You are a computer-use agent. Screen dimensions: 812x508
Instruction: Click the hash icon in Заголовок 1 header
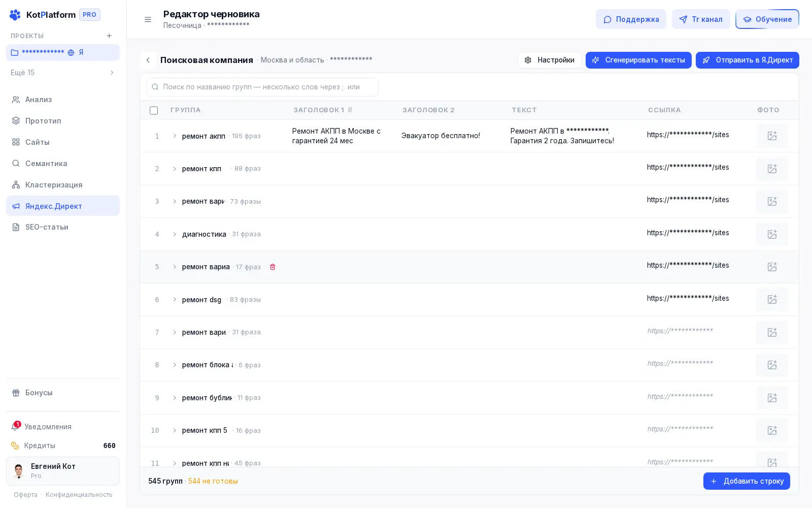click(350, 110)
